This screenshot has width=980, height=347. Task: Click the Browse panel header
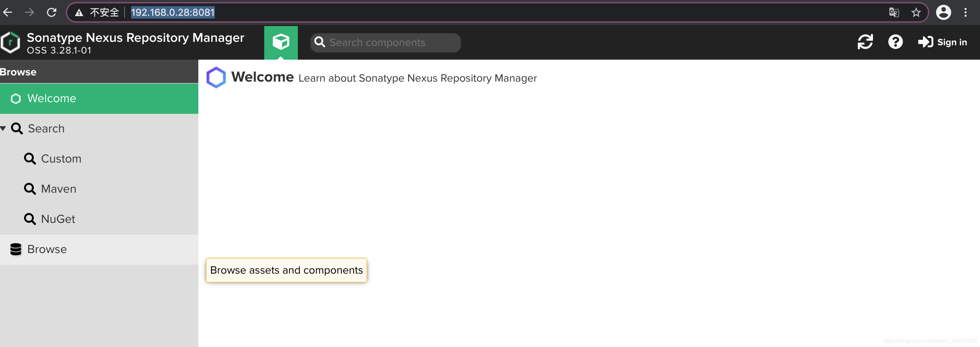point(99,72)
